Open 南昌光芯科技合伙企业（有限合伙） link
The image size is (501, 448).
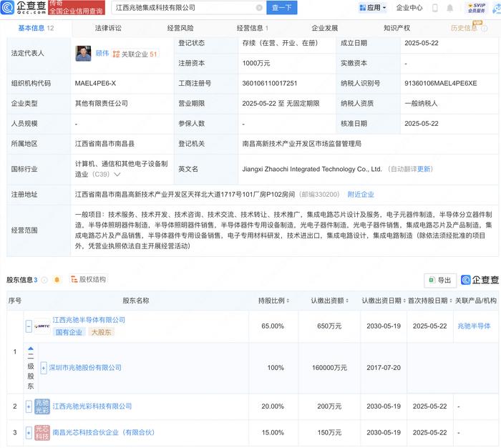click(104, 433)
